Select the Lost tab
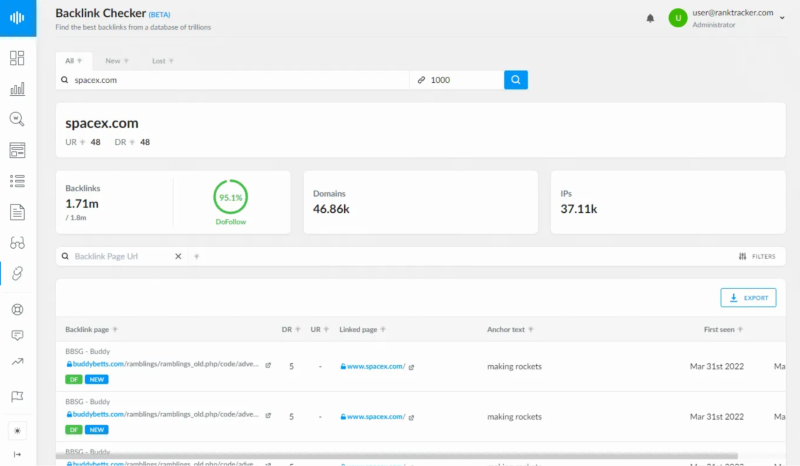This screenshot has width=800, height=466. click(162, 61)
